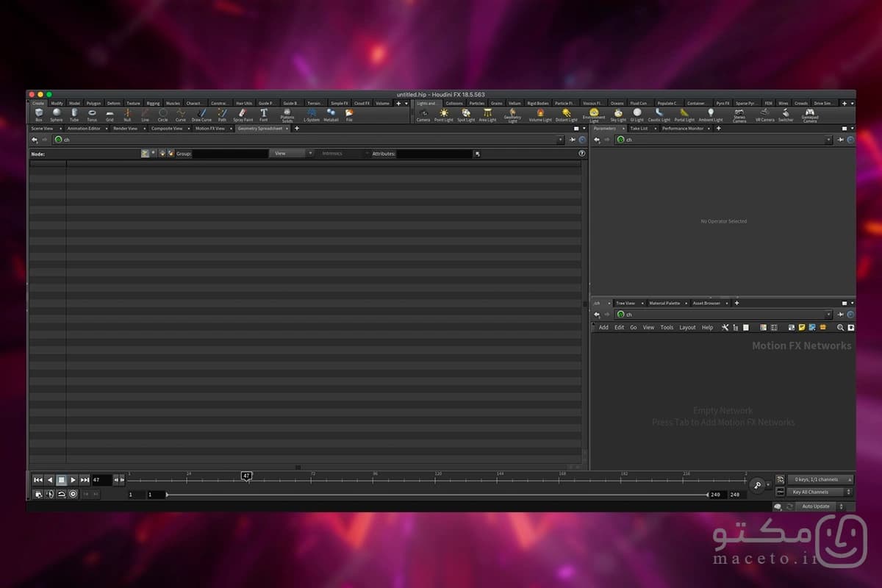Open the Add menu in network editor
Viewport: 882px width, 588px height.
click(603, 328)
